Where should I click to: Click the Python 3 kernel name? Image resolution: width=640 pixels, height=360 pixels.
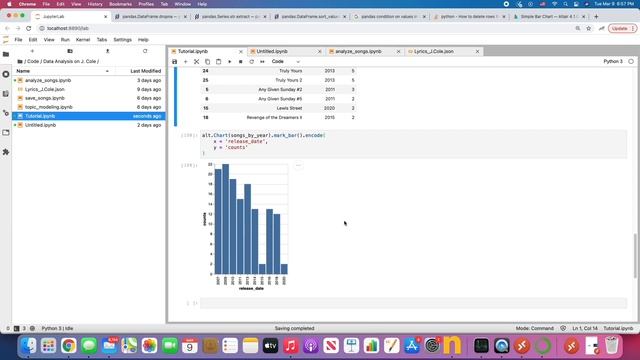coord(613,62)
